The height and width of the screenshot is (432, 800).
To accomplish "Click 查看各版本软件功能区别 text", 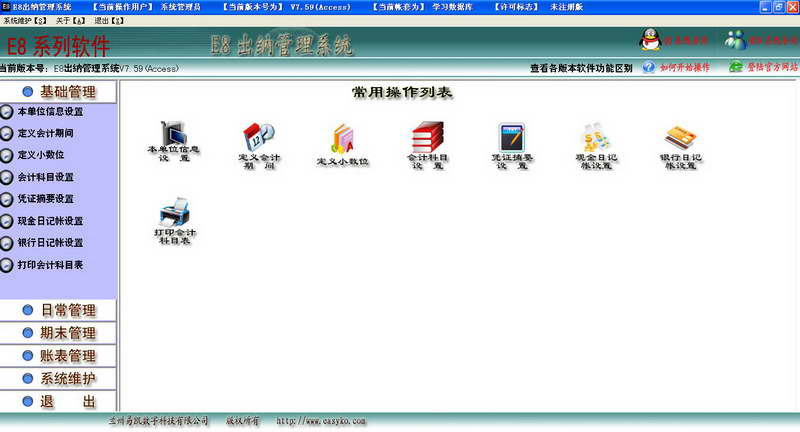I will (x=581, y=68).
